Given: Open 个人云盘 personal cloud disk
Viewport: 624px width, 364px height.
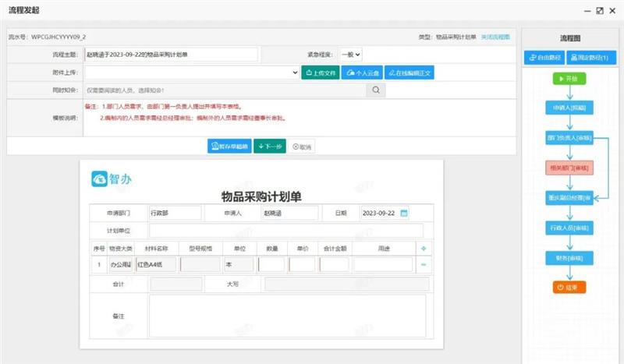Looking at the screenshot, I should coord(363,72).
